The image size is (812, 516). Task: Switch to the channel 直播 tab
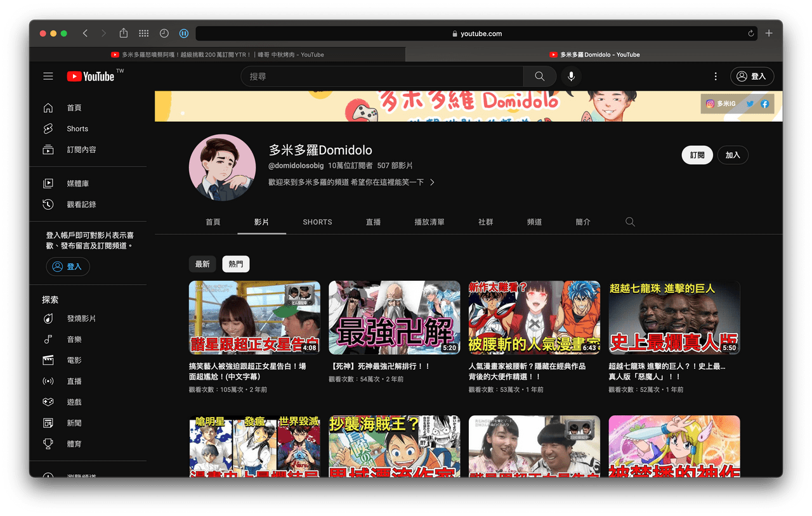(373, 222)
